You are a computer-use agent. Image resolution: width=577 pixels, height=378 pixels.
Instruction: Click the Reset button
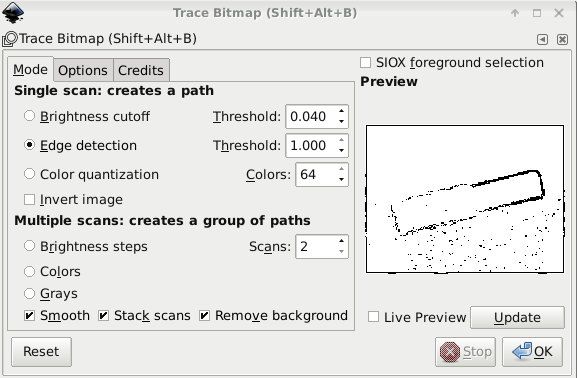point(41,352)
